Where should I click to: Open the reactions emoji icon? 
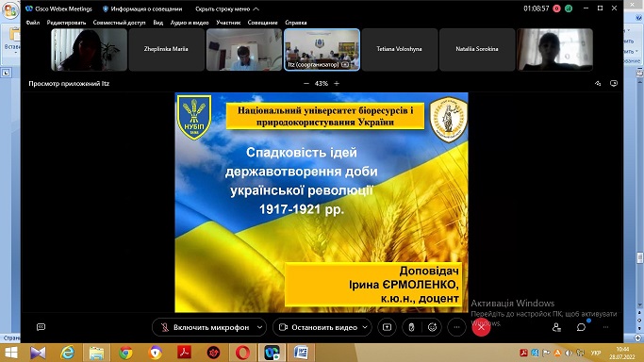432,327
